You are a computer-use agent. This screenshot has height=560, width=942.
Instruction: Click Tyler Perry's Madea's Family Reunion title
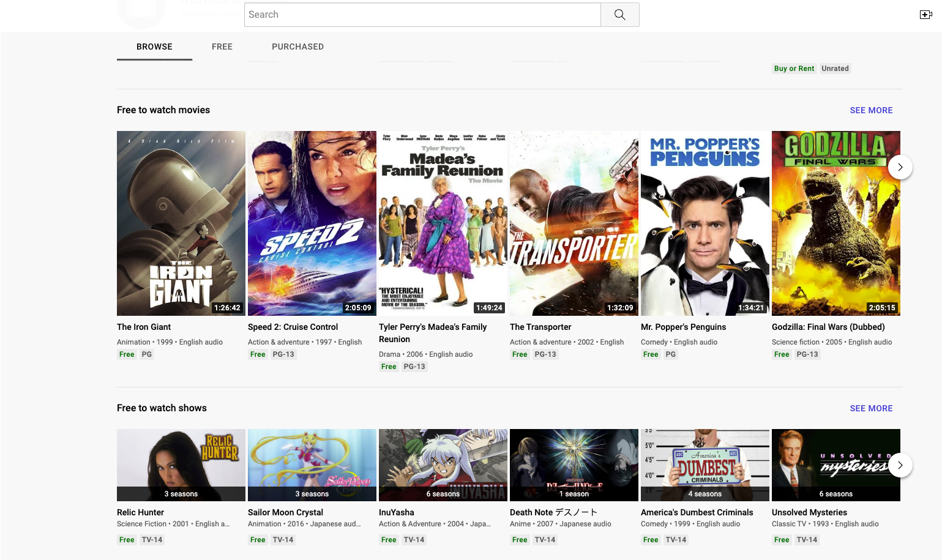[x=433, y=333]
